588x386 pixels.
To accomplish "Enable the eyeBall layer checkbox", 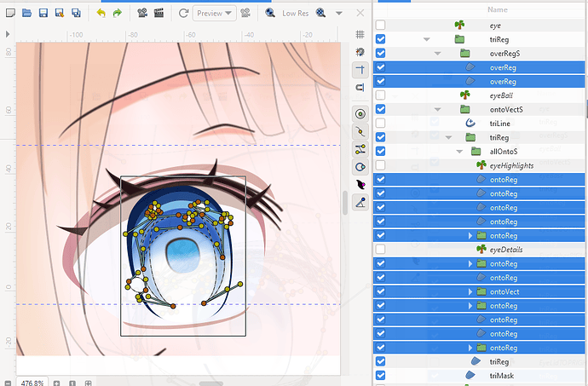I will coord(380,95).
